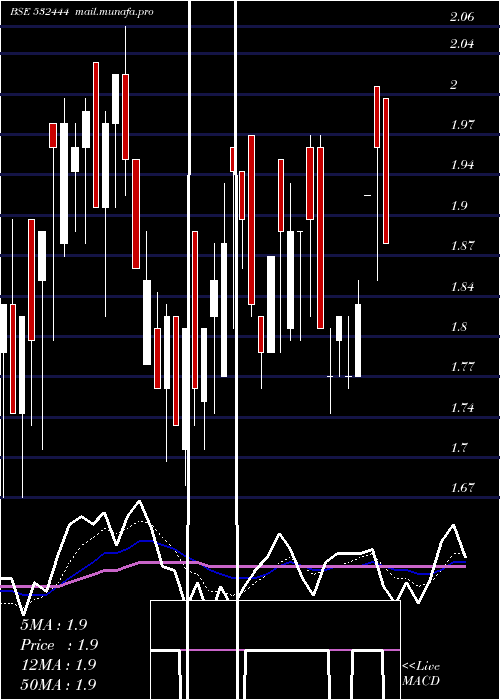Click the 1.7 price axis label
Screen dimensions: 500x700
[x=459, y=448]
